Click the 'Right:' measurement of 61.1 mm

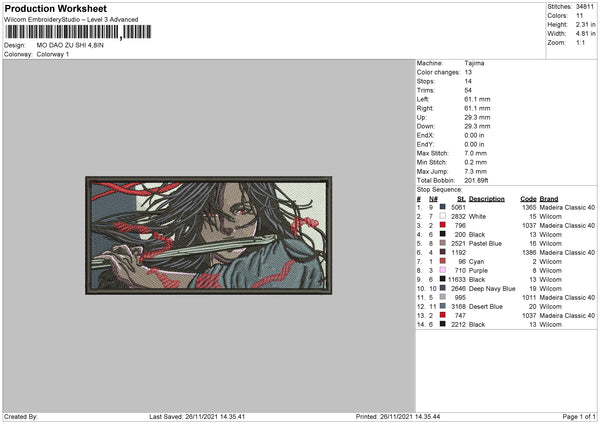click(x=477, y=108)
